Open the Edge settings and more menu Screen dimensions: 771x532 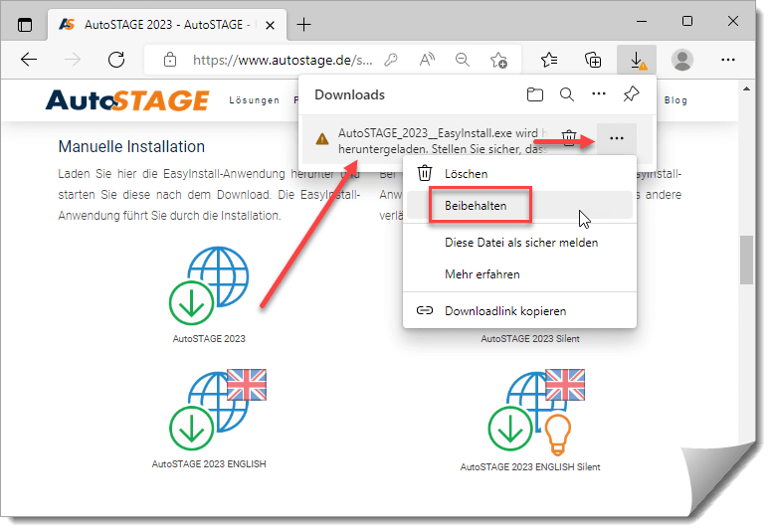(728, 60)
